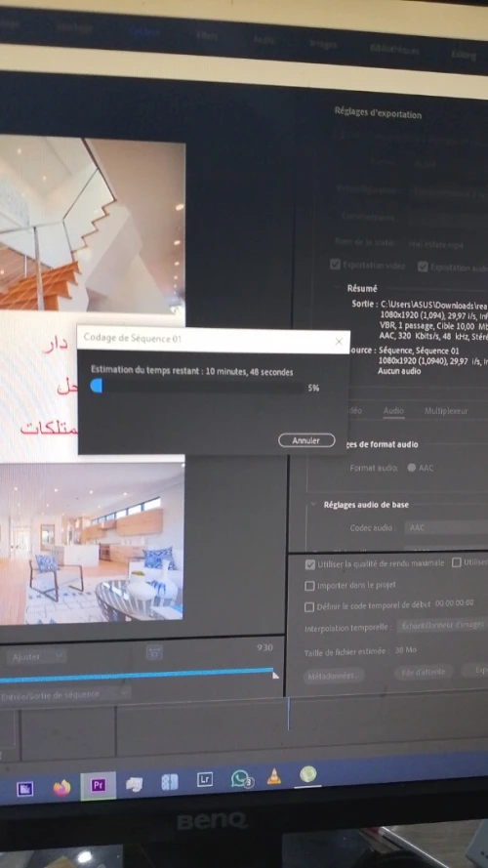Click the Premiere Pro taskbar icon
The image size is (488, 868).
tap(99, 785)
